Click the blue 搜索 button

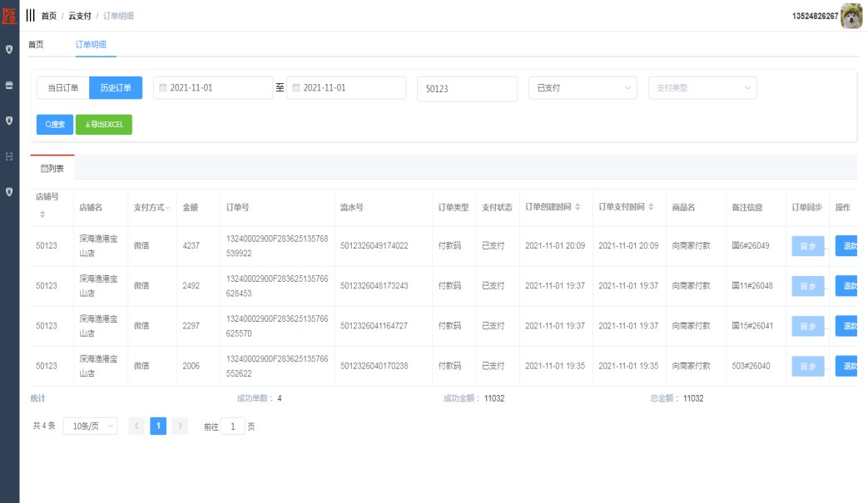coord(55,125)
